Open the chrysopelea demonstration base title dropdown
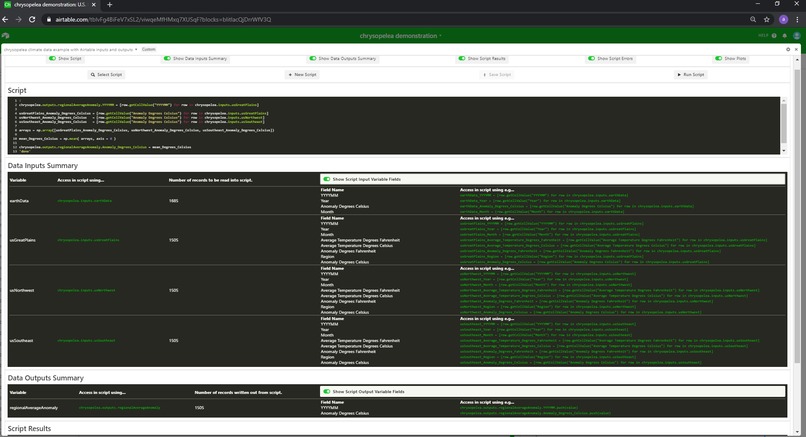This screenshot has height=437, width=806. pos(400,36)
